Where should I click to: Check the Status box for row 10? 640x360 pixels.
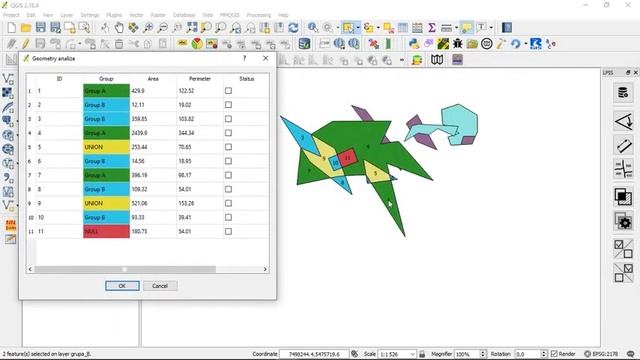tap(229, 217)
